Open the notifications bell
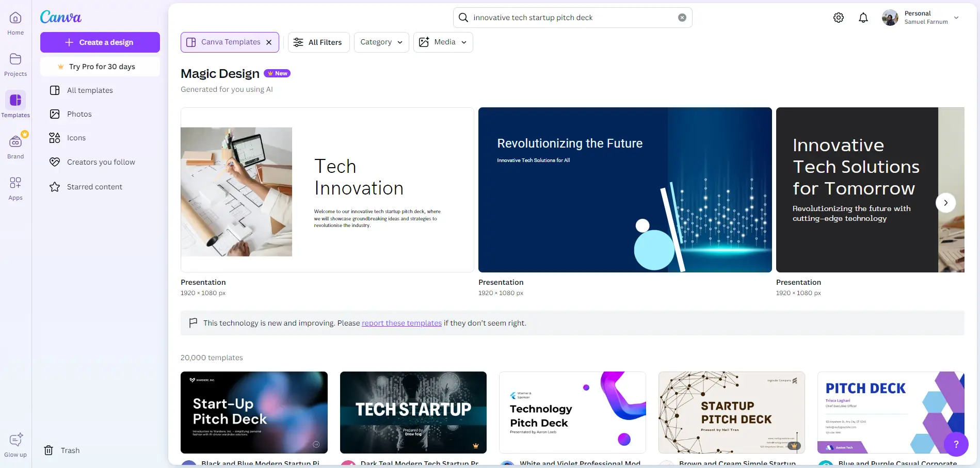The image size is (980, 468). click(863, 18)
